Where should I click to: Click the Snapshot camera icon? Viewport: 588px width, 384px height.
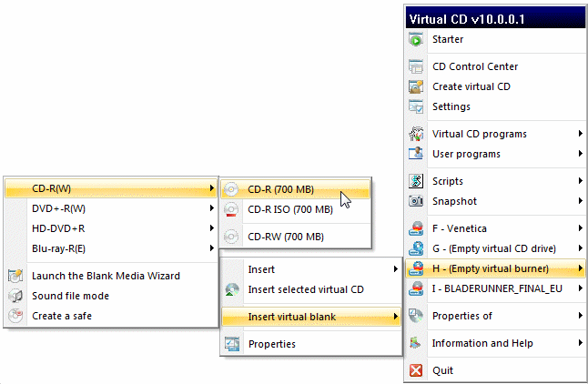coord(416,201)
